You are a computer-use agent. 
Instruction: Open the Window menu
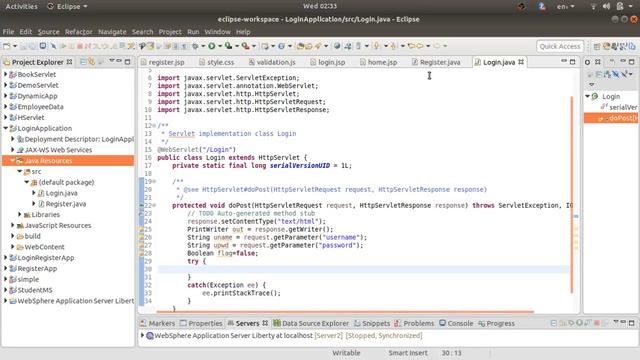tap(218, 32)
